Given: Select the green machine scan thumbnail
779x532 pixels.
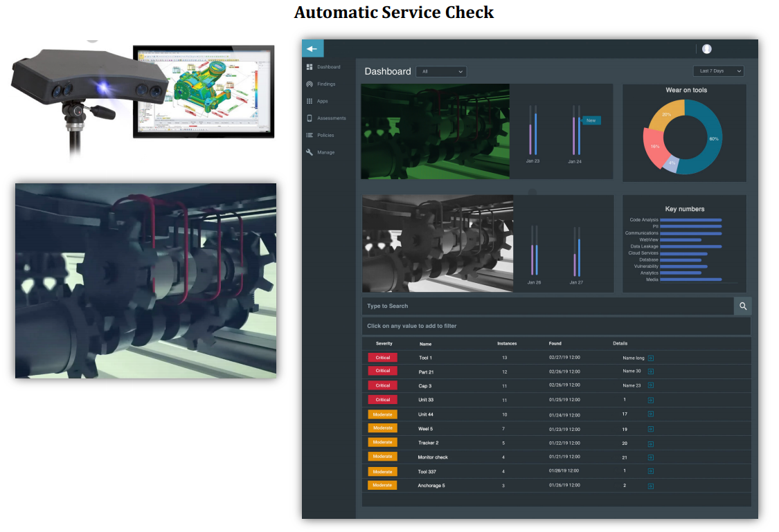Looking at the screenshot, I should click(436, 131).
